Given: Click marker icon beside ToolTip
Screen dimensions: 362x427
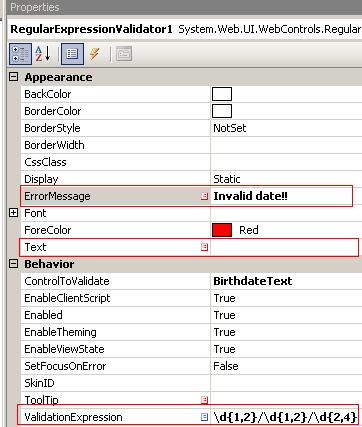Looking at the screenshot, I should tap(204, 400).
